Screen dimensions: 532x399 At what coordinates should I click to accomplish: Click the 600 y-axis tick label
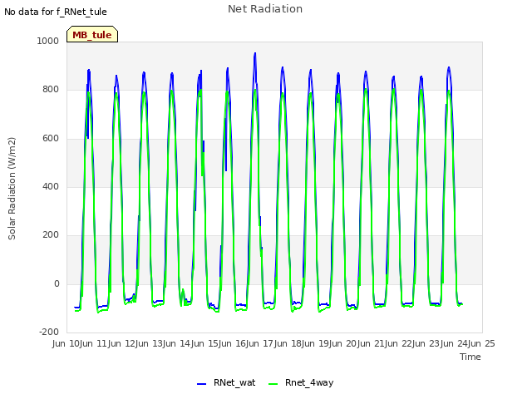point(51,139)
